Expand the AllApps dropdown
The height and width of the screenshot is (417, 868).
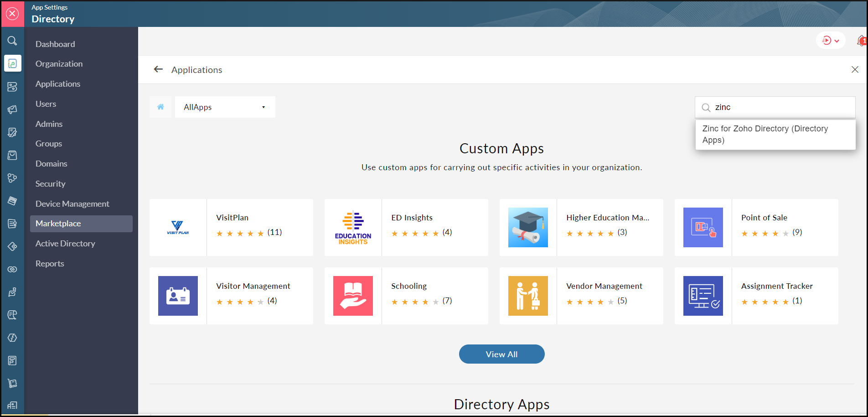coord(263,107)
